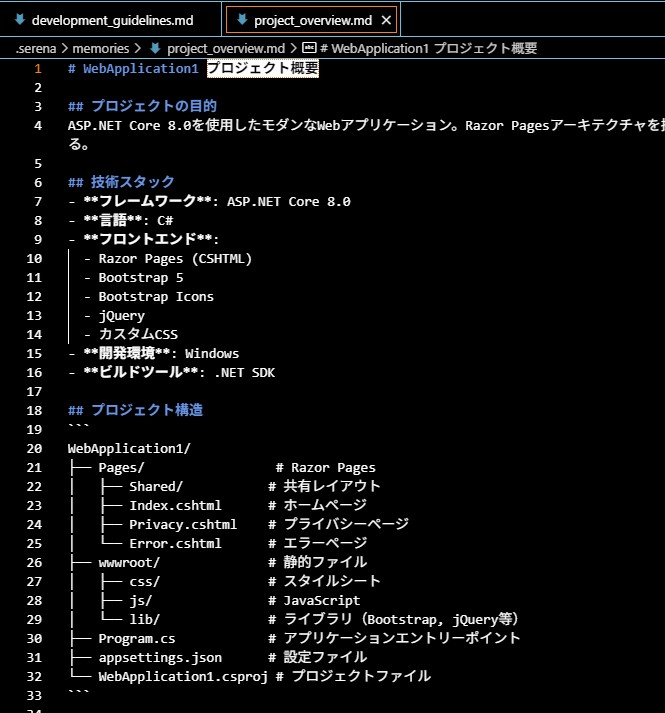Close the project_overview.md tab
Screen dimensions: 665x713
[386, 20]
